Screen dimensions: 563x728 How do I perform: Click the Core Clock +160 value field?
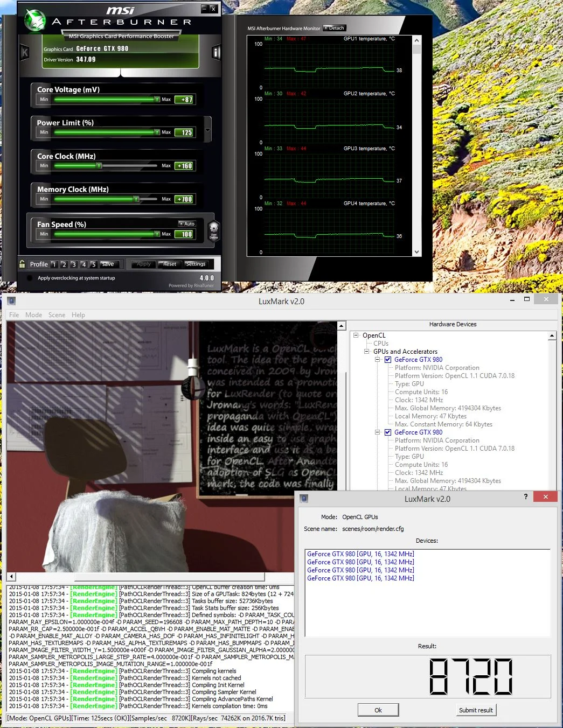coord(185,166)
